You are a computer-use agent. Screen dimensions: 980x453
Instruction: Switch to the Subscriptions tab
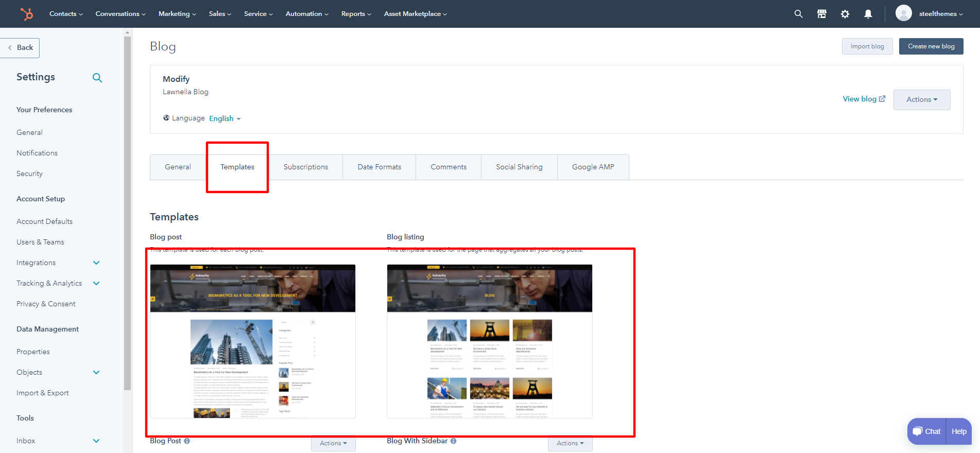click(x=306, y=167)
